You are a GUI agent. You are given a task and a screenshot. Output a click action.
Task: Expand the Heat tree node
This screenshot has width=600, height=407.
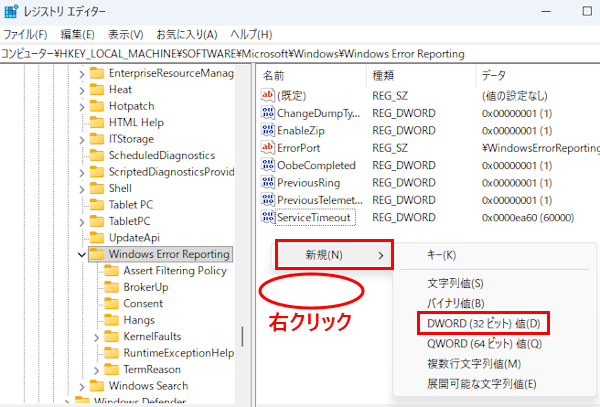point(82,90)
